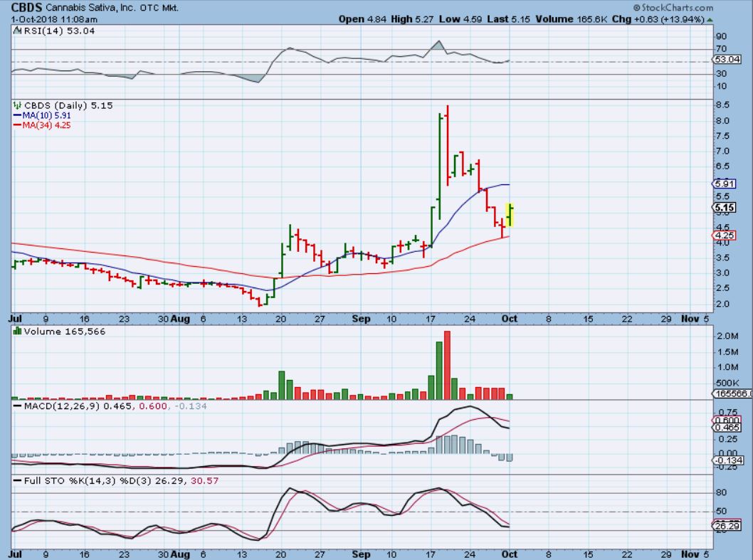
Task: Click the 'Last 5.15' value in the header
Action: click(x=508, y=19)
